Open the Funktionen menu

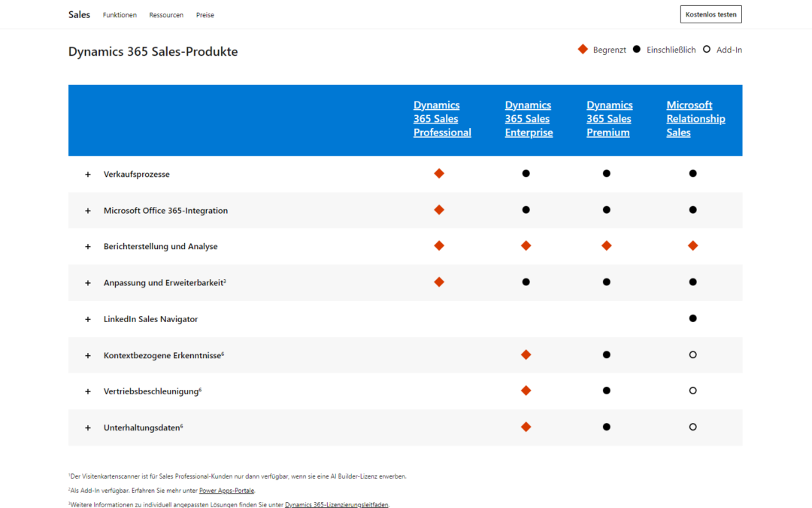(120, 15)
